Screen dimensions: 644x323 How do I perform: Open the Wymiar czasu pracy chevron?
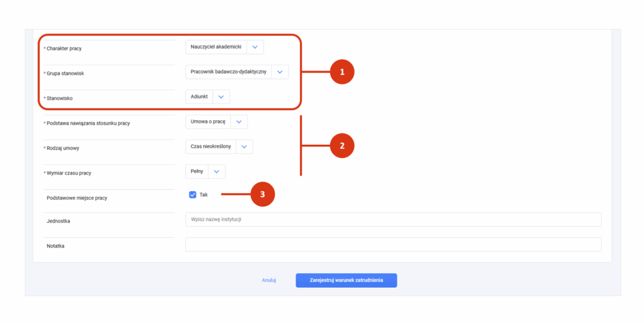click(216, 172)
